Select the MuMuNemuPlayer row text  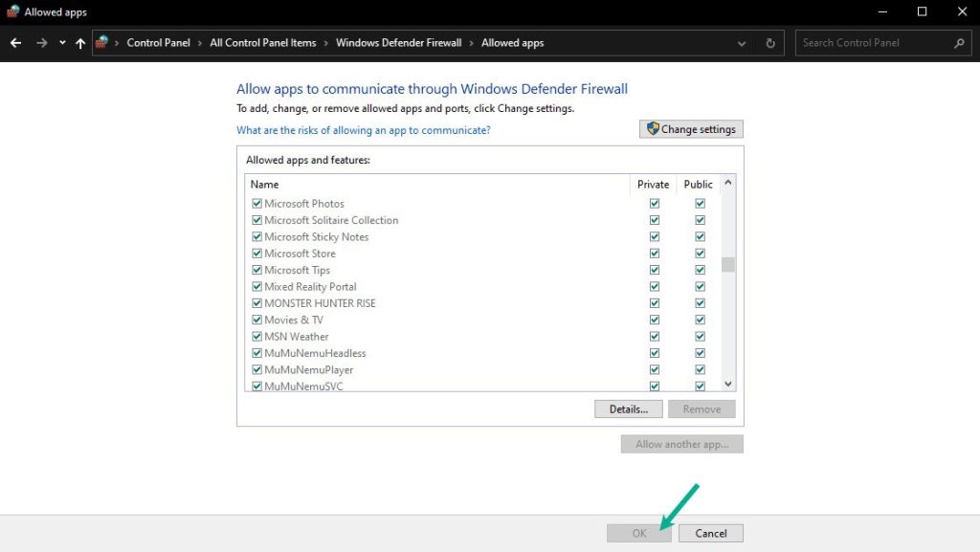[309, 369]
